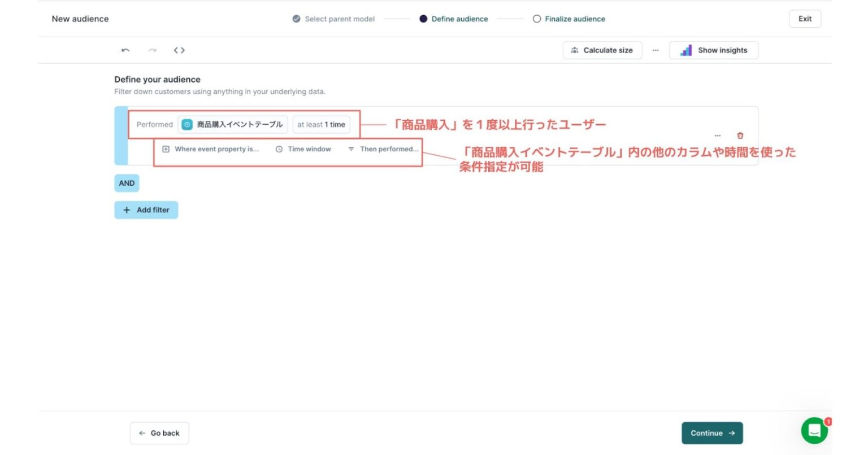Image resolution: width=868 pixels, height=455 pixels.
Task: Click the plus icon beside Where event property is
Action: coord(164,149)
